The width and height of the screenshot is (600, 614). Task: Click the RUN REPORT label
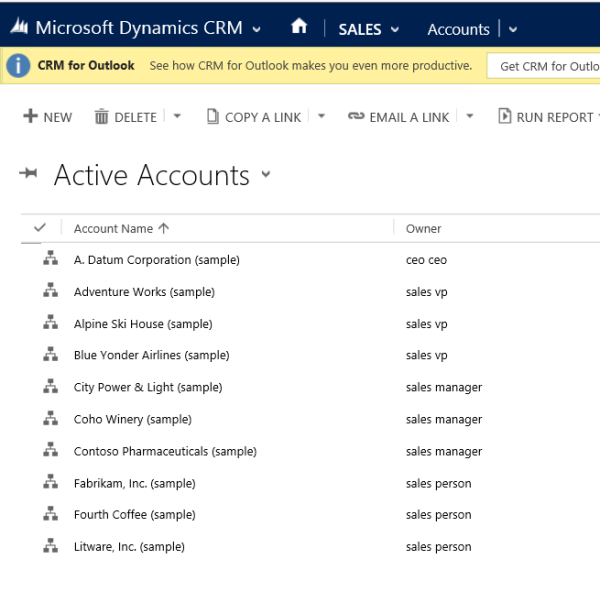(555, 117)
